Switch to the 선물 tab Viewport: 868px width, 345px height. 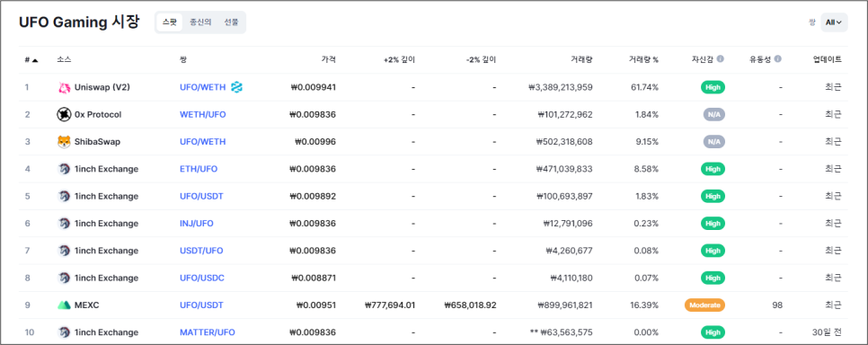[232, 22]
